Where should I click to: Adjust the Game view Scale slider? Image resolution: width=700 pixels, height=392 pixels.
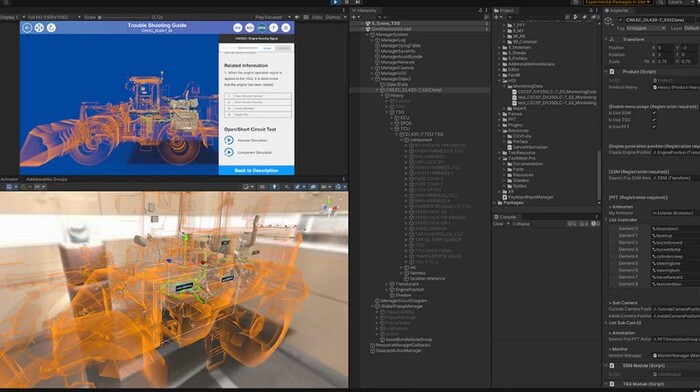[125, 17]
